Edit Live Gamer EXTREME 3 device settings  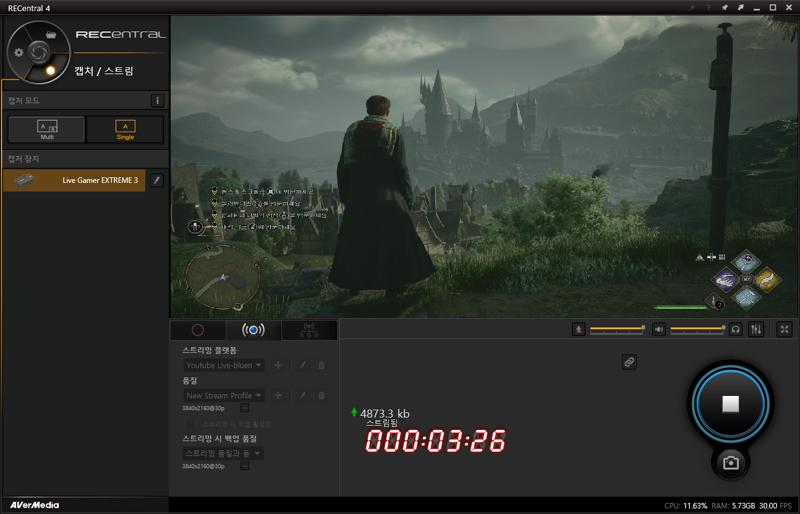[x=157, y=180]
